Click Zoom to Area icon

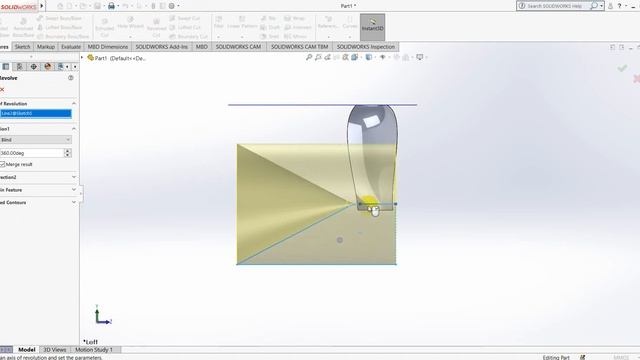tap(318, 58)
